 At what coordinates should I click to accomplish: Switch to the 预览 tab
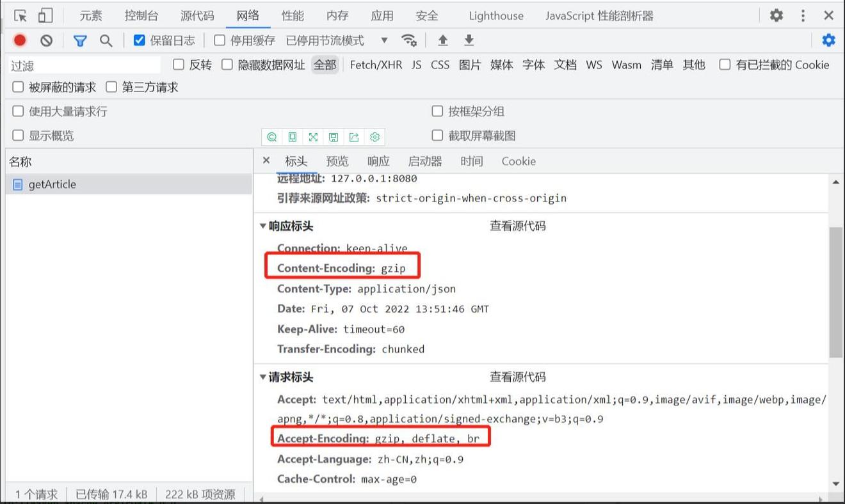(x=337, y=161)
